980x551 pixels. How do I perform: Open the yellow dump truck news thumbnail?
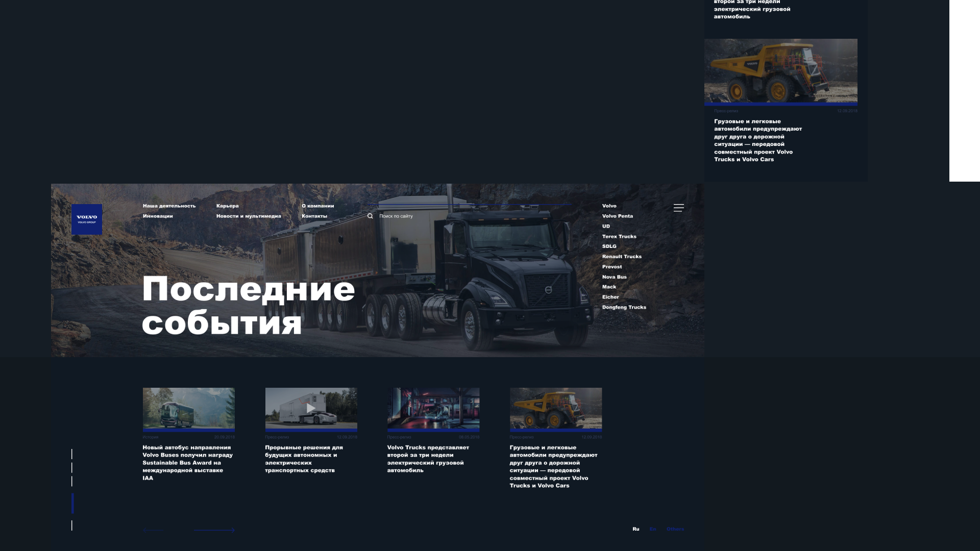pyautogui.click(x=555, y=408)
